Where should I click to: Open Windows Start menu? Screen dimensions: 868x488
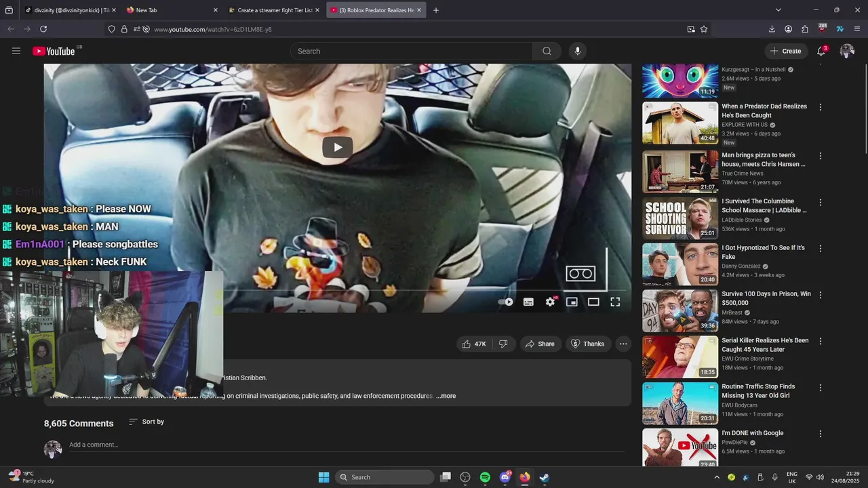point(323,477)
